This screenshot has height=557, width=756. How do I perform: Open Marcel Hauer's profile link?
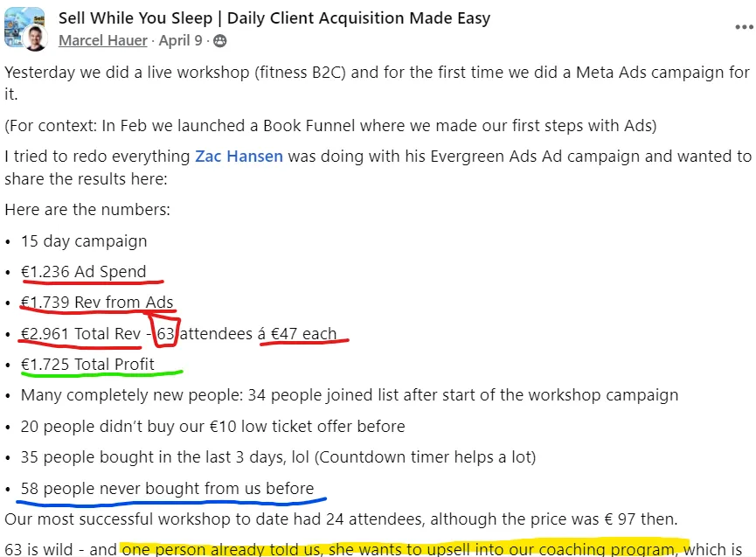click(103, 40)
